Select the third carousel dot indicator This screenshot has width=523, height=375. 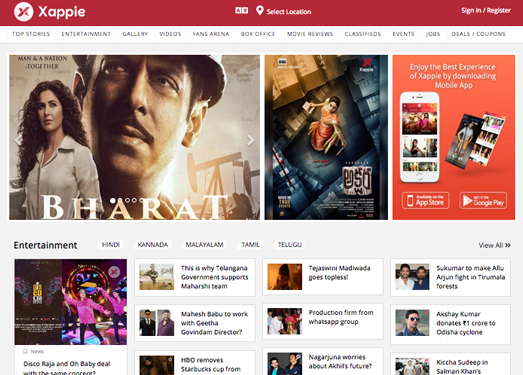pos(127,201)
